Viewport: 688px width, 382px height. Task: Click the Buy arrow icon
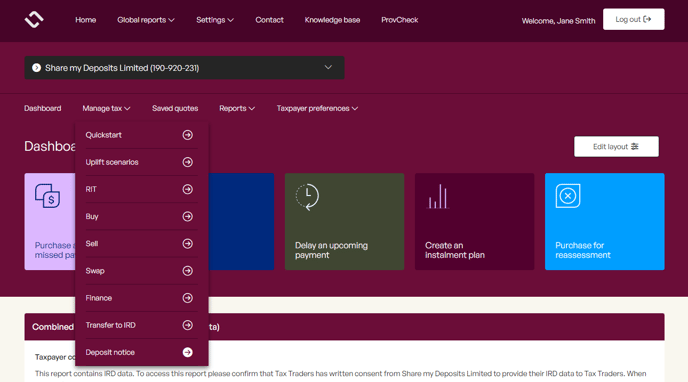tap(187, 217)
